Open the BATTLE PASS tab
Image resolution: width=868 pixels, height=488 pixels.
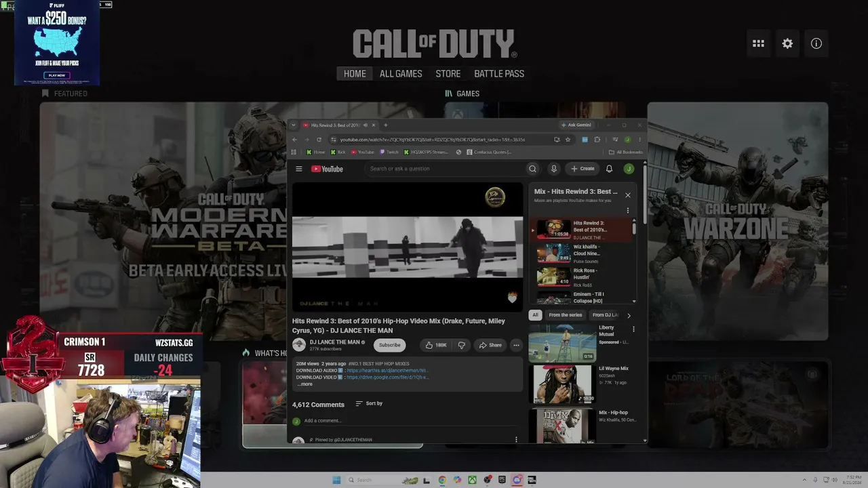[499, 74]
